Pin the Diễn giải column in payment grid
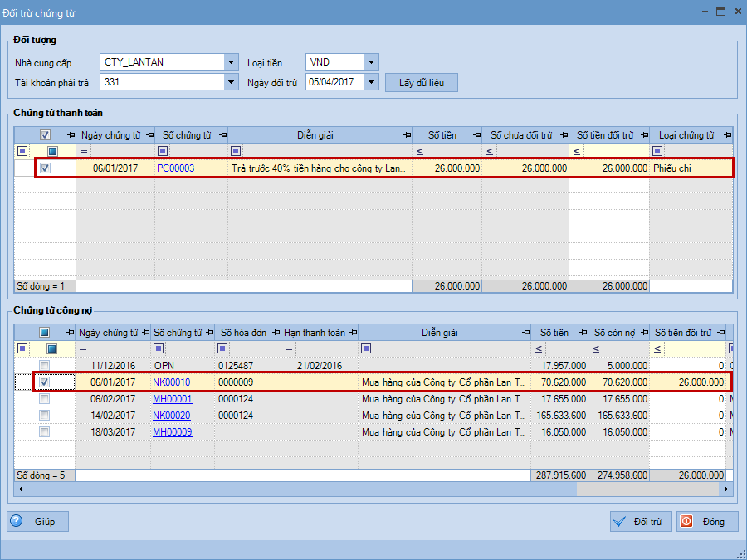Screen dimensions: 747x560 coord(407,135)
